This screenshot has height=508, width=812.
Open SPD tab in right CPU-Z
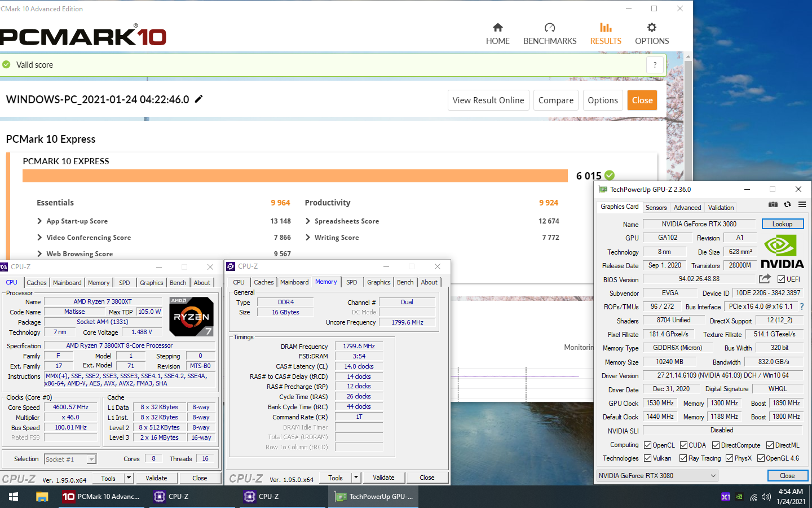(351, 282)
